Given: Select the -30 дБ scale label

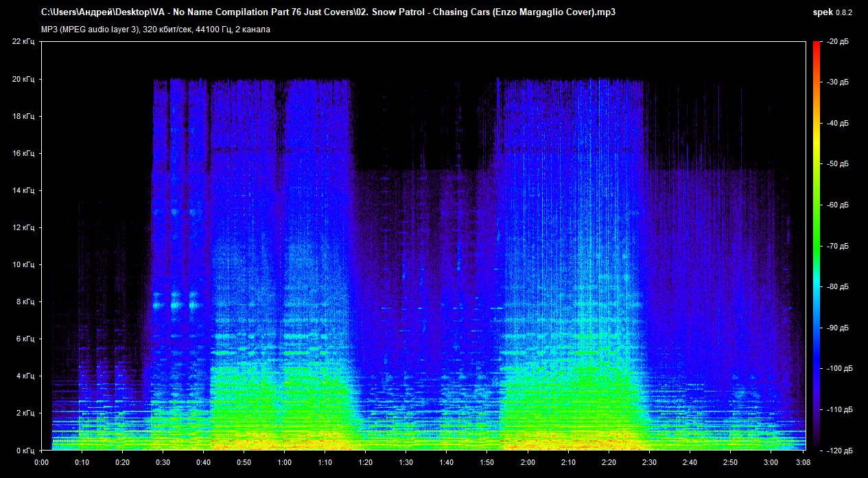Looking at the screenshot, I should pos(838,82).
